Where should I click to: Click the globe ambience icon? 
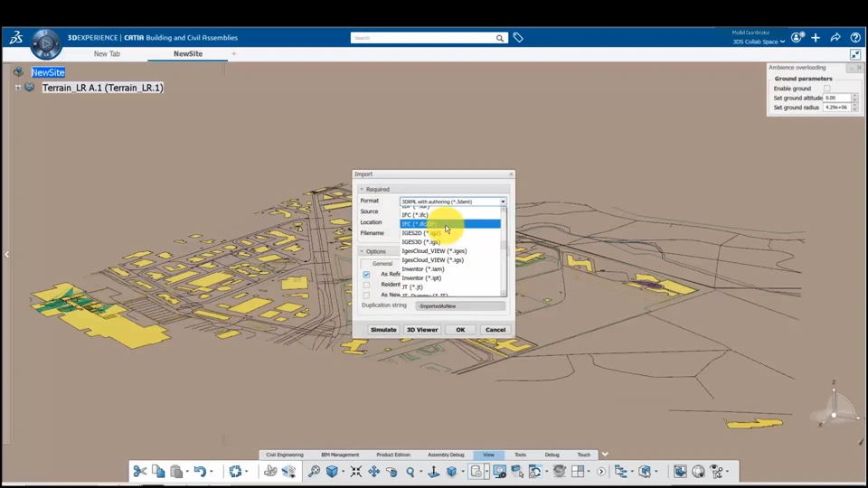698,472
